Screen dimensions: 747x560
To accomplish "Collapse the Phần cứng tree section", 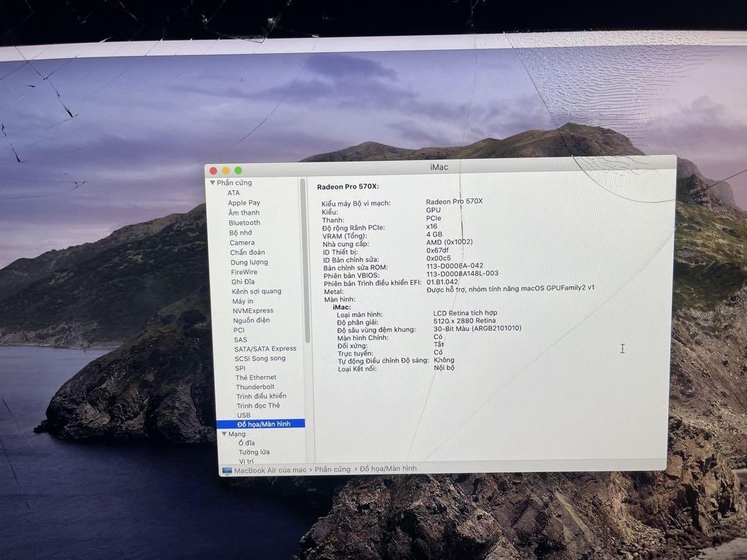I will point(212,183).
